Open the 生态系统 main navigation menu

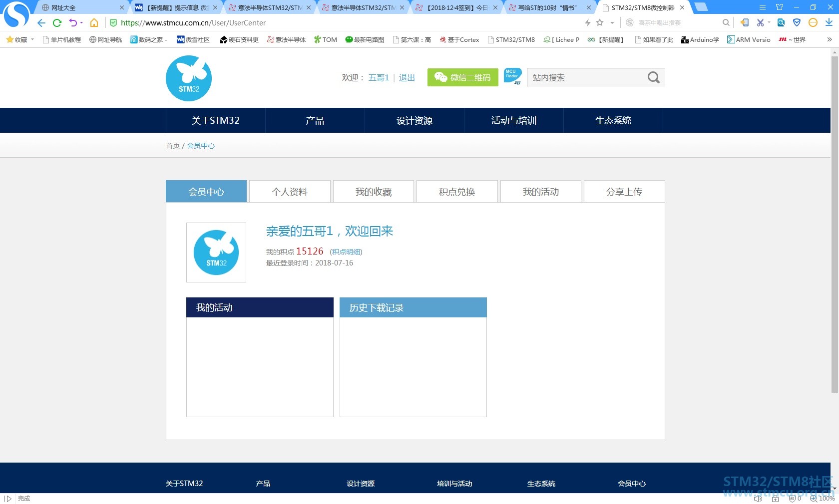click(613, 120)
